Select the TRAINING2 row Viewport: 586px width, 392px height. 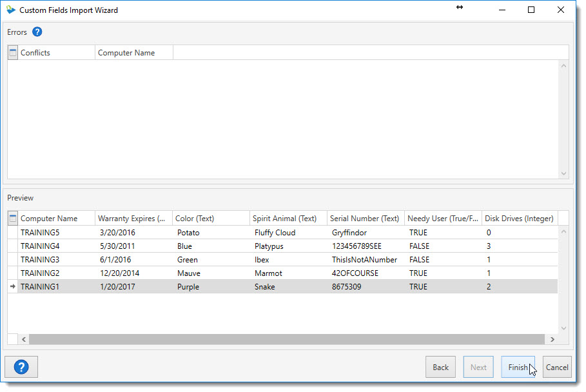282,273
